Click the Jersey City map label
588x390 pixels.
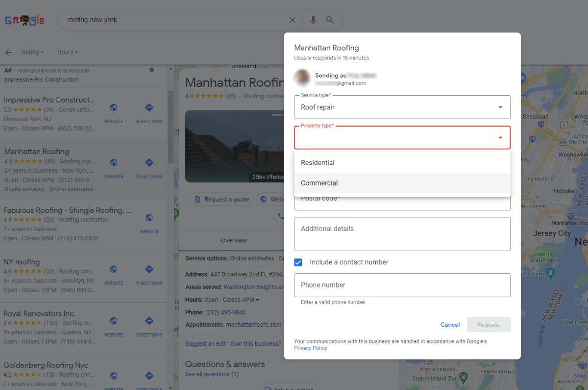click(552, 234)
